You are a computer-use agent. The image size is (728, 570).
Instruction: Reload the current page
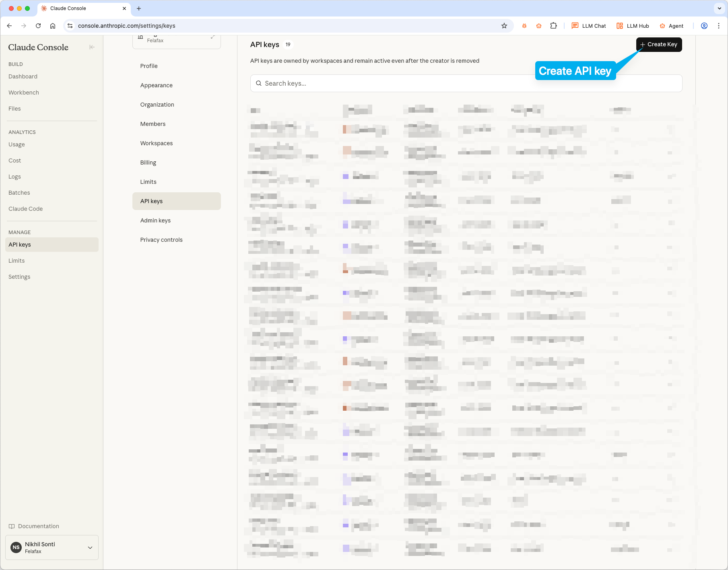point(38,26)
